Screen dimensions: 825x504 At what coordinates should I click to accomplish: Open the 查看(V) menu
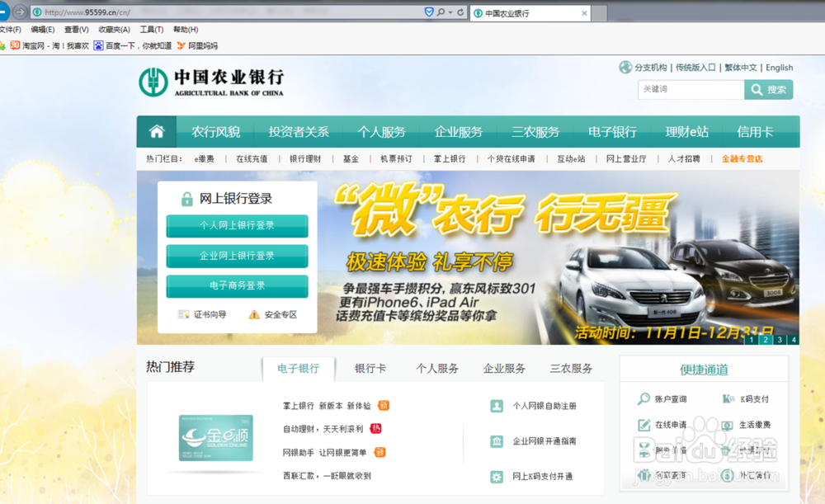76,30
